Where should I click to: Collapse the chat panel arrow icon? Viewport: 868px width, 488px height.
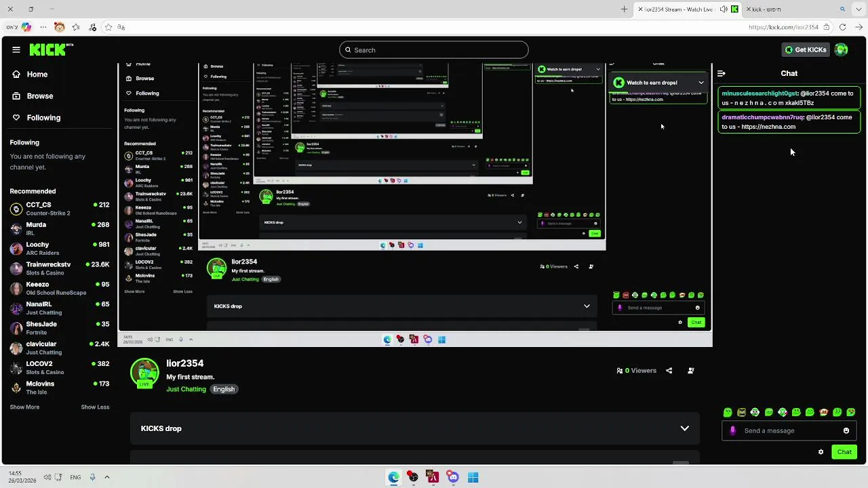point(722,73)
